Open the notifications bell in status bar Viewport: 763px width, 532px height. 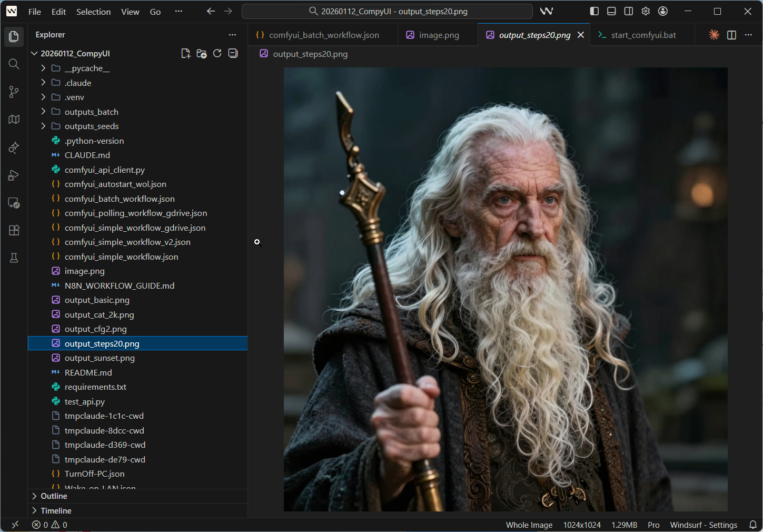(x=752, y=525)
